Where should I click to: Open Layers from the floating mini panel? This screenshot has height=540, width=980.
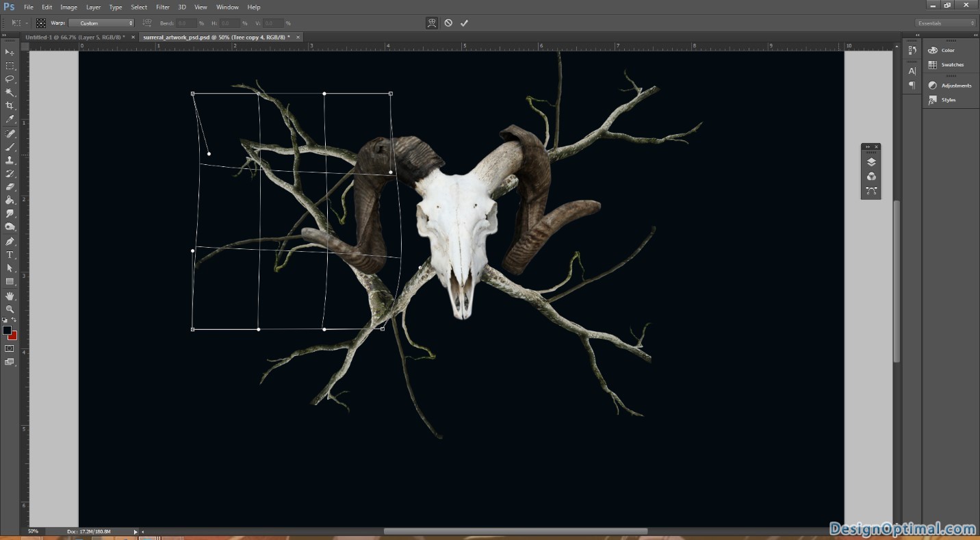pyautogui.click(x=871, y=162)
